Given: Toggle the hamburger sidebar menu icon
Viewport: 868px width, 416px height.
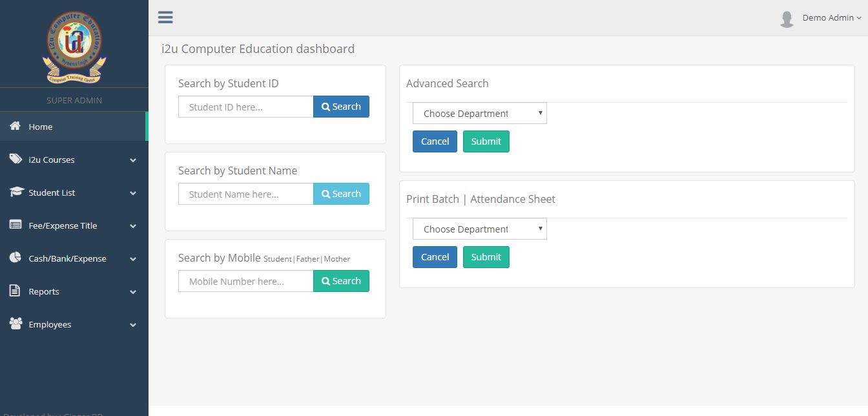Looking at the screenshot, I should (x=165, y=17).
